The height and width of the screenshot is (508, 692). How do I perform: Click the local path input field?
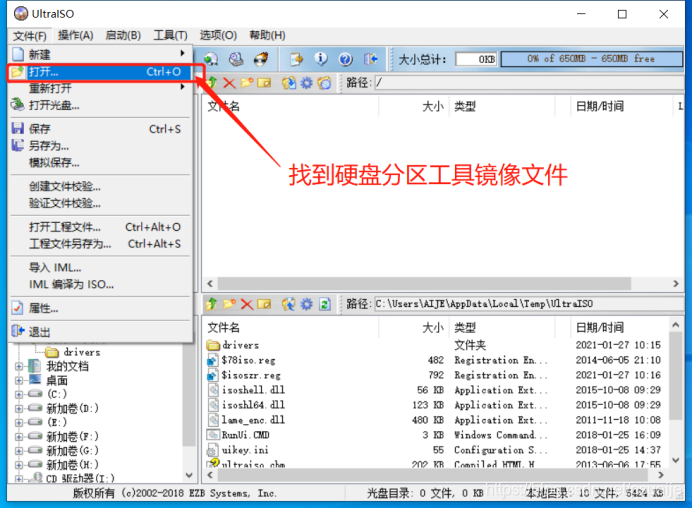[529, 304]
